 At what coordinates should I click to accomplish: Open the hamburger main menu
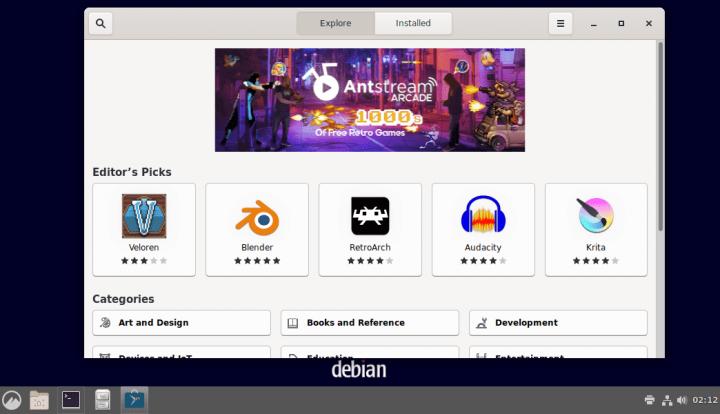point(560,23)
